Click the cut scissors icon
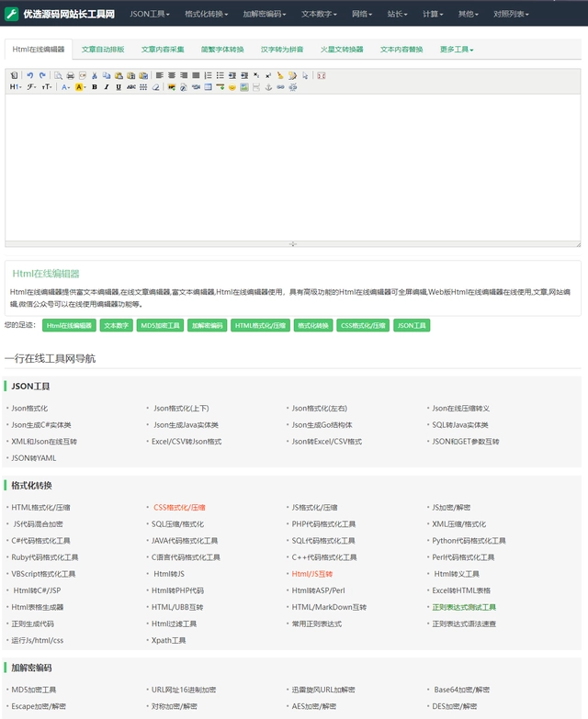This screenshot has height=719, width=588. 95,75
